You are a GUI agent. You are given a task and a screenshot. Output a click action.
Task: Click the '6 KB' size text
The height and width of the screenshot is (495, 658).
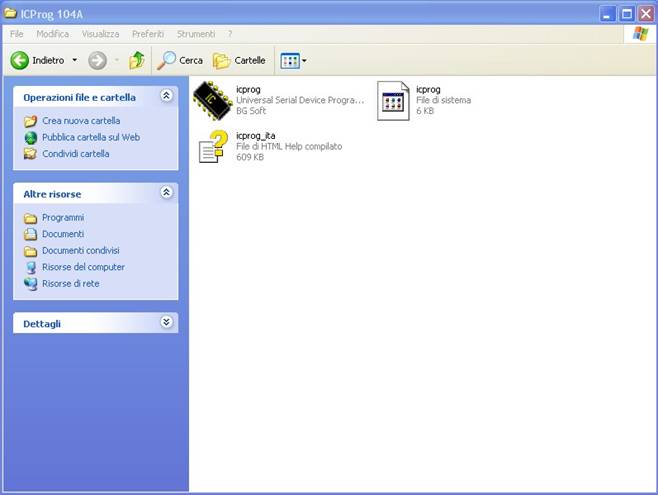click(425, 111)
